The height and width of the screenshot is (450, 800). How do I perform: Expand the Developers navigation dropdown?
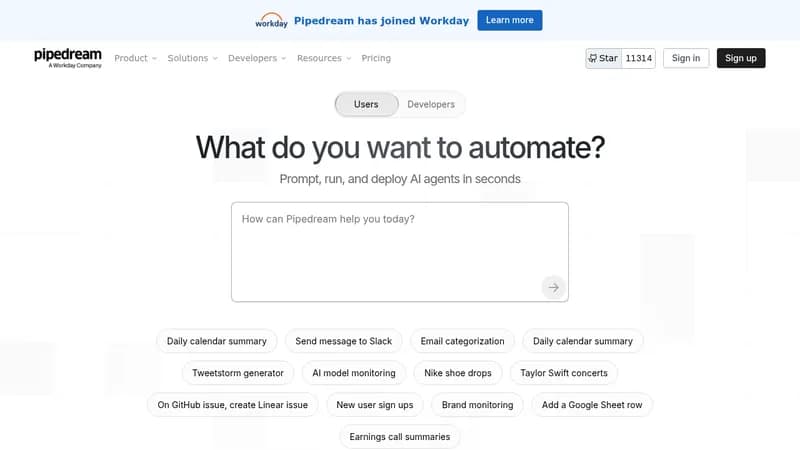tap(257, 58)
